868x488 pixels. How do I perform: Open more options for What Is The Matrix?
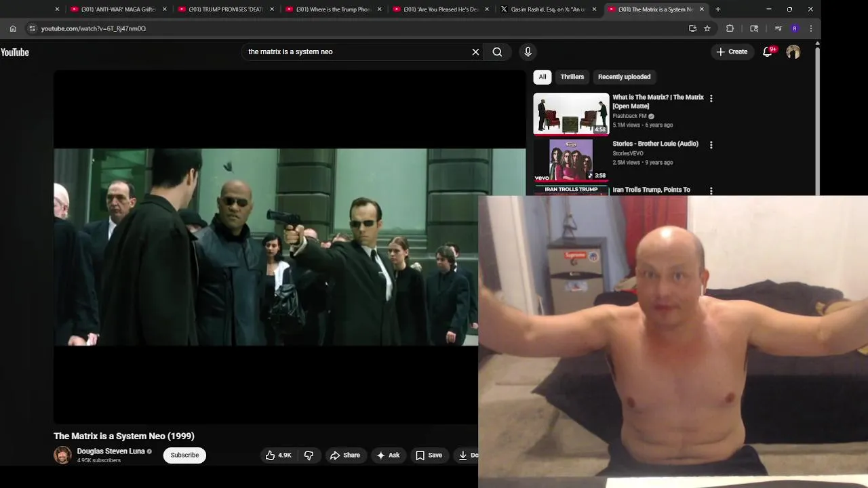[711, 98]
